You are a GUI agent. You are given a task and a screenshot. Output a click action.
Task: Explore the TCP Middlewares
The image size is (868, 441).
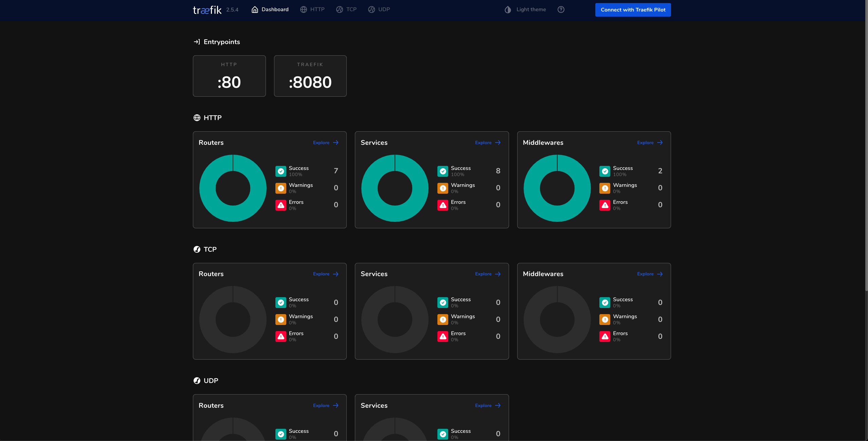(650, 274)
